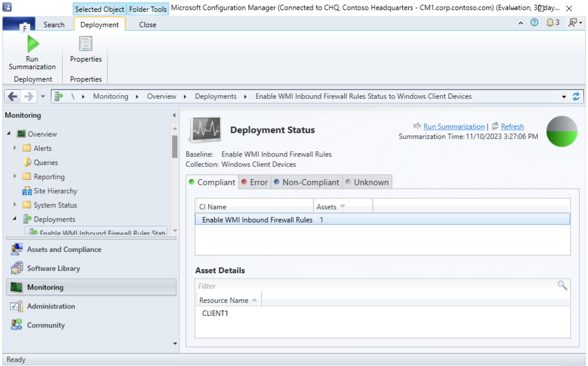Screen dimensions: 588x366
Task: Click the Monitoring workspace icon
Action: (17, 288)
